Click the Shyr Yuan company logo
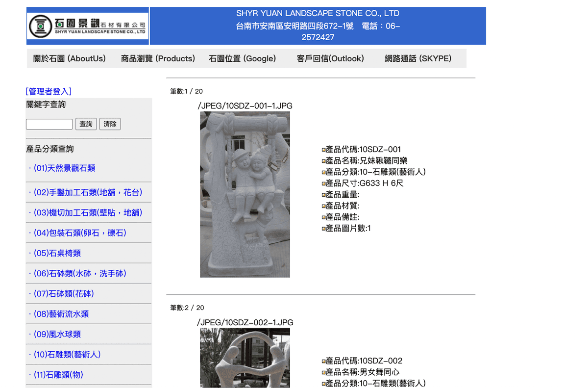The width and height of the screenshot is (588, 388). 88,26
